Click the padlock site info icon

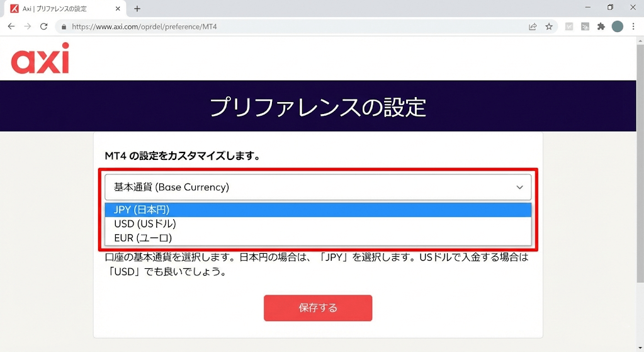[x=64, y=26]
